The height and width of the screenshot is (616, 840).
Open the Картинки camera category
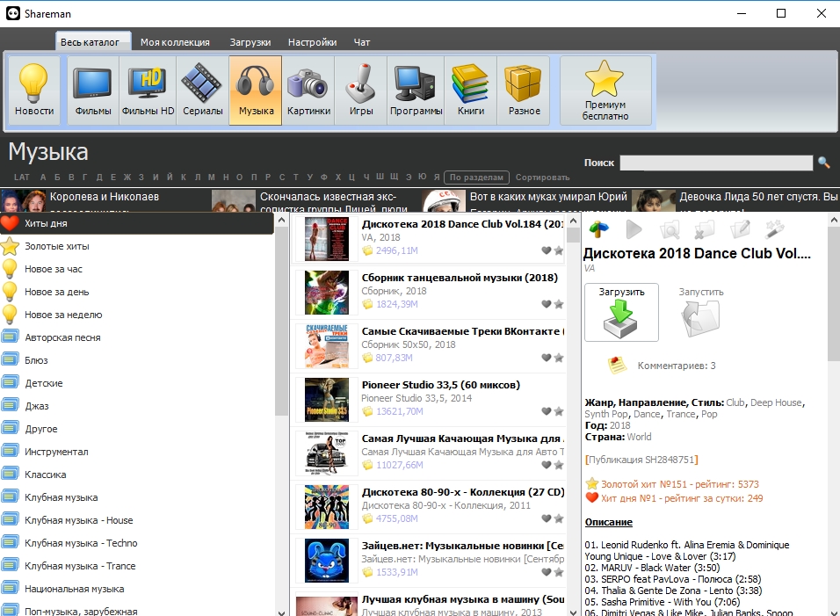pos(308,90)
